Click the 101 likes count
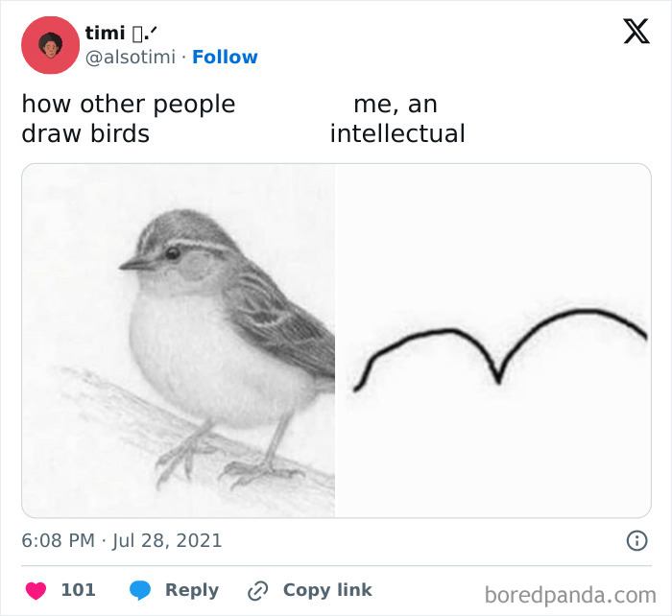Image resolution: width=672 pixels, height=616 pixels. (x=78, y=590)
